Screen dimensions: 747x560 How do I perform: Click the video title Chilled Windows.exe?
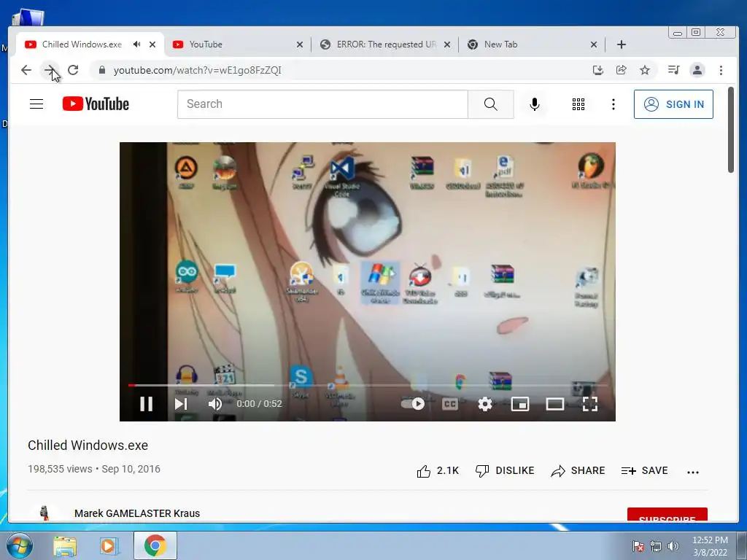coord(88,446)
